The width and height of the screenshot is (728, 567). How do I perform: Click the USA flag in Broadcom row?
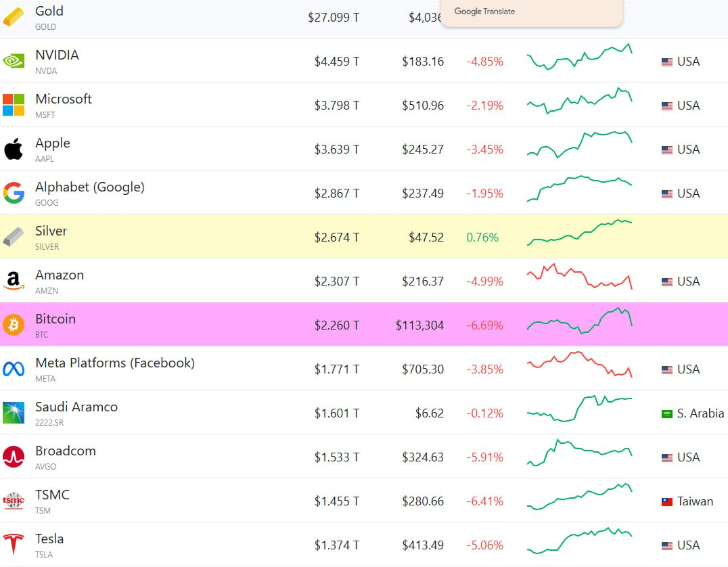coord(666,458)
